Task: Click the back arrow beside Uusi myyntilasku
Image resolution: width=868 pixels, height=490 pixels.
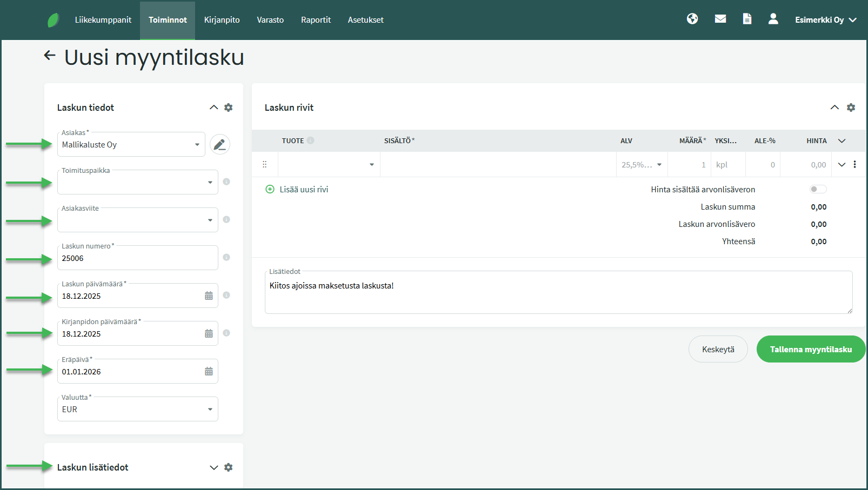Action: (50, 55)
